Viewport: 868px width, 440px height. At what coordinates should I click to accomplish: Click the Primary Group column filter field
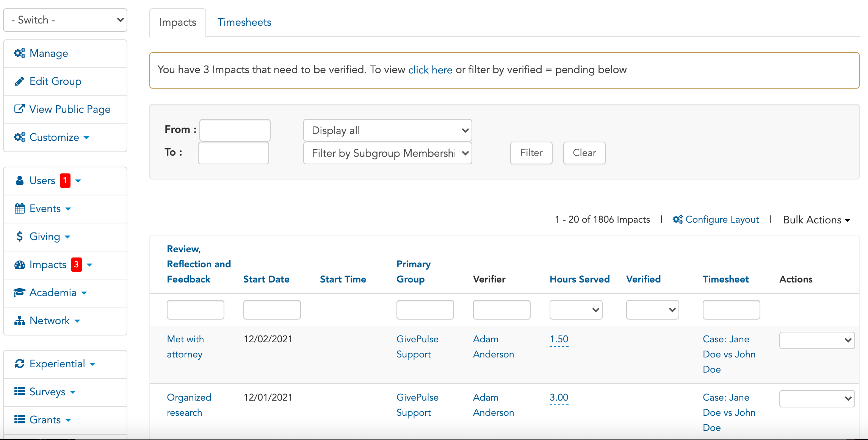pyautogui.click(x=425, y=310)
